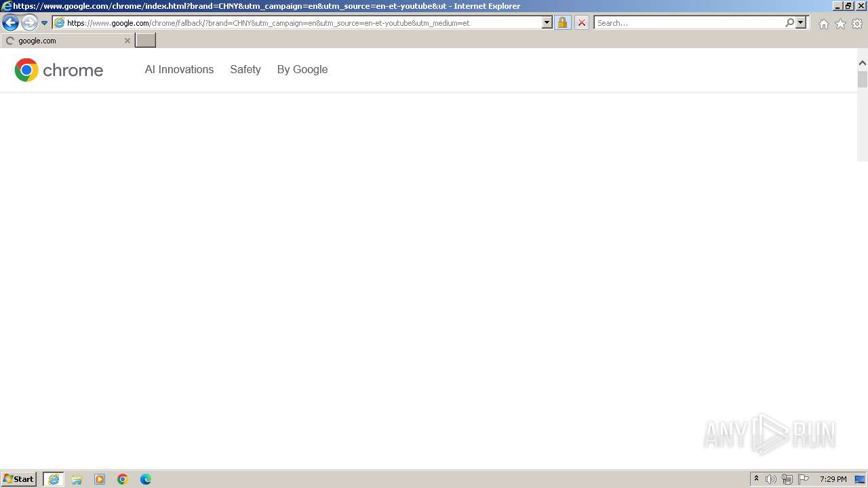The image size is (868, 488).
Task: Open File Explorer taskbar icon
Action: pyautogui.click(x=77, y=479)
